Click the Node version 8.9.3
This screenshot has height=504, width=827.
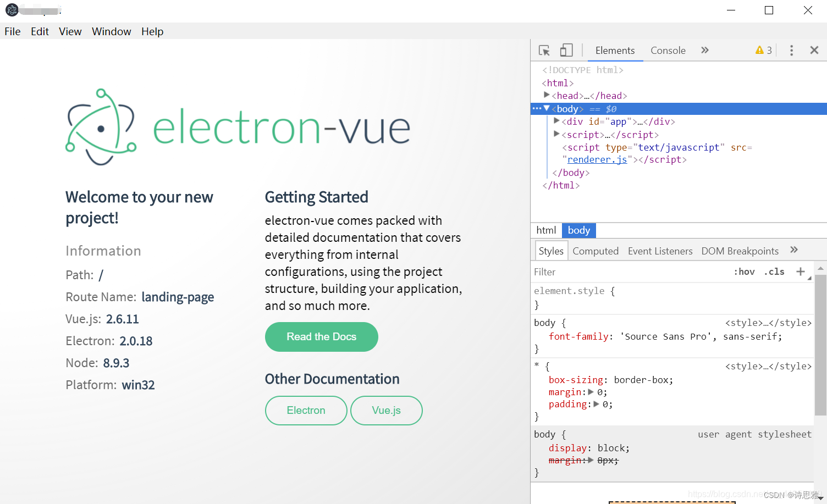pyautogui.click(x=116, y=363)
